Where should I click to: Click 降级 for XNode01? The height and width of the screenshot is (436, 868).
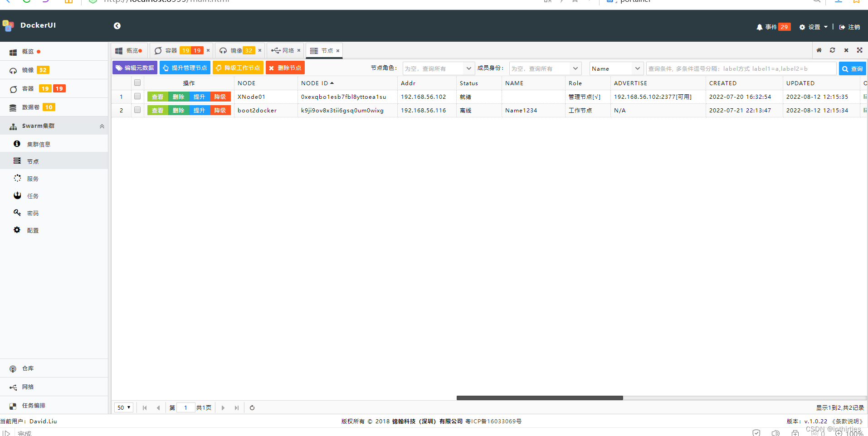point(220,97)
